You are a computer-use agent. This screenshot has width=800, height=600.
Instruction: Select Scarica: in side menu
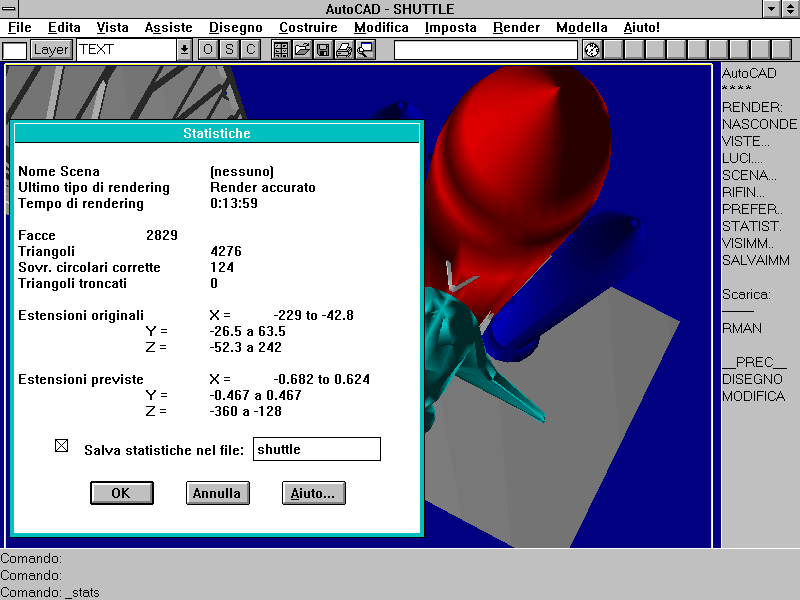coord(746,294)
